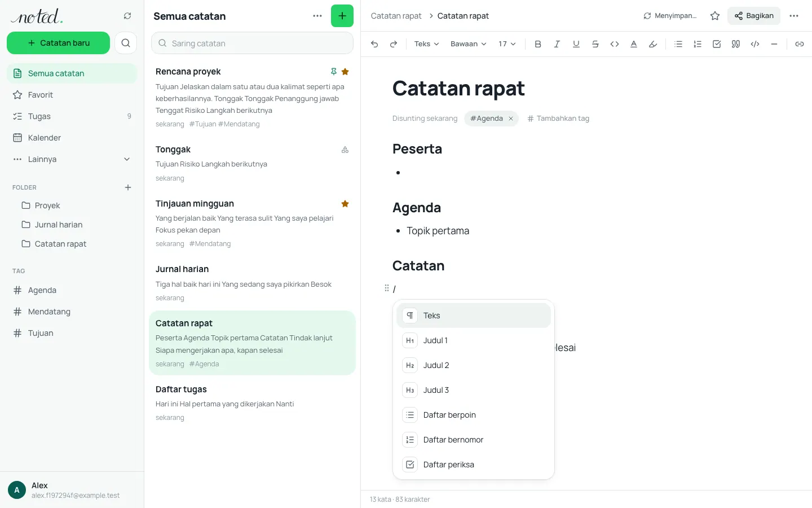This screenshot has height=508, width=812.
Task: Click the undo arrow in the editor toolbar
Action: [x=374, y=44]
